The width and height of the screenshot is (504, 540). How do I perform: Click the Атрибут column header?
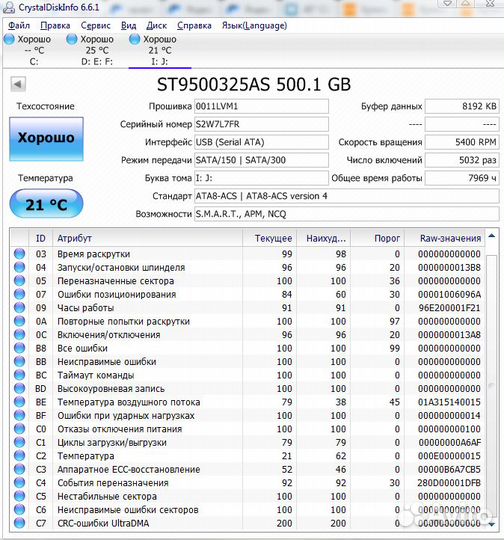point(147,238)
